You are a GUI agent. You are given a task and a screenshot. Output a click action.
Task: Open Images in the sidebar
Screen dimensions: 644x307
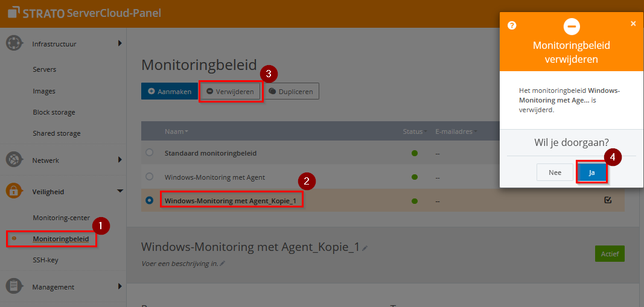(x=44, y=90)
